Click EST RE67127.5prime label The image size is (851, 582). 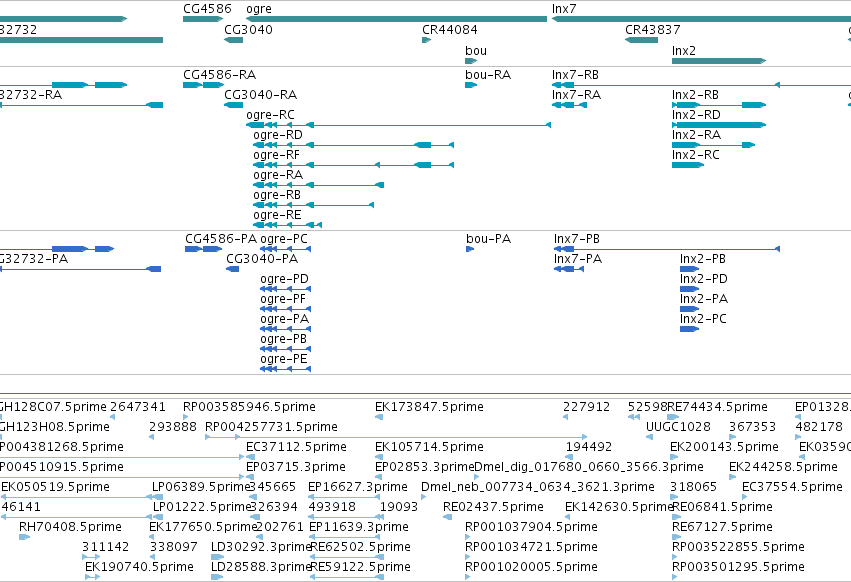tap(722, 527)
